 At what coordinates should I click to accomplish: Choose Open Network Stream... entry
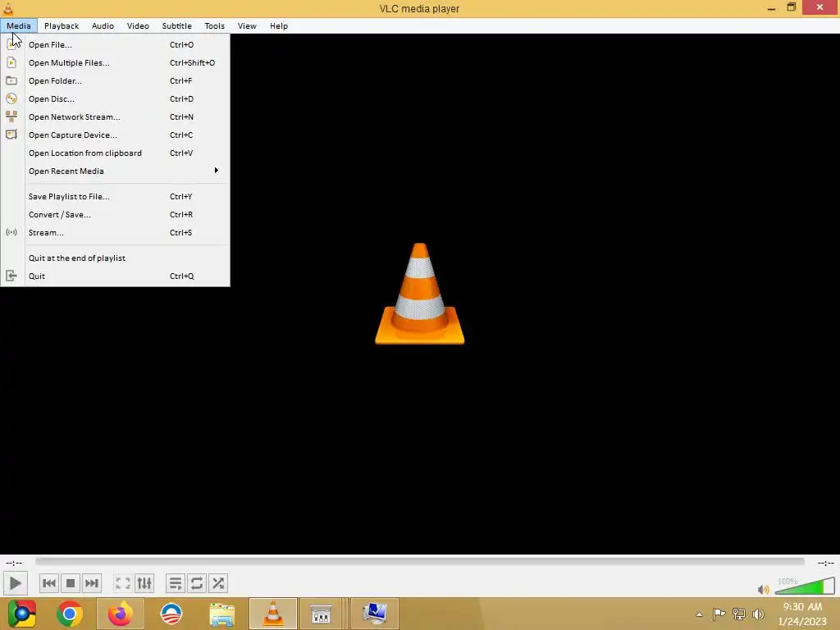[x=115, y=116]
